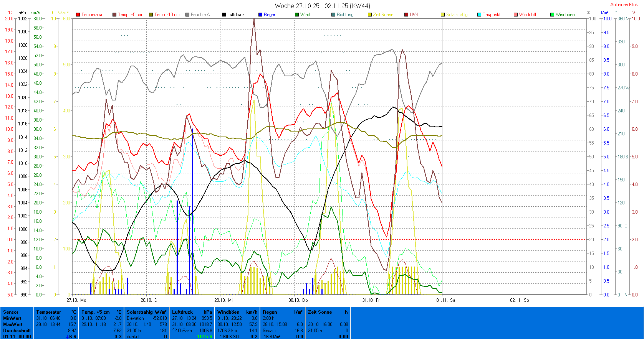This screenshot has height=339, width=644.
Task: Click the Richtung legend icon
Action: point(333,15)
